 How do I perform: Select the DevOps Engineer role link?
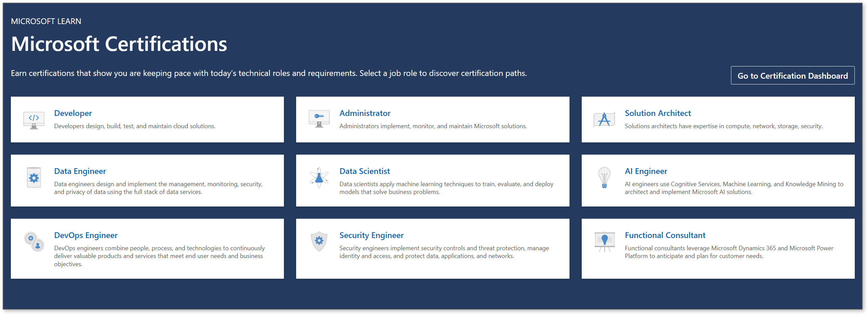[86, 235]
